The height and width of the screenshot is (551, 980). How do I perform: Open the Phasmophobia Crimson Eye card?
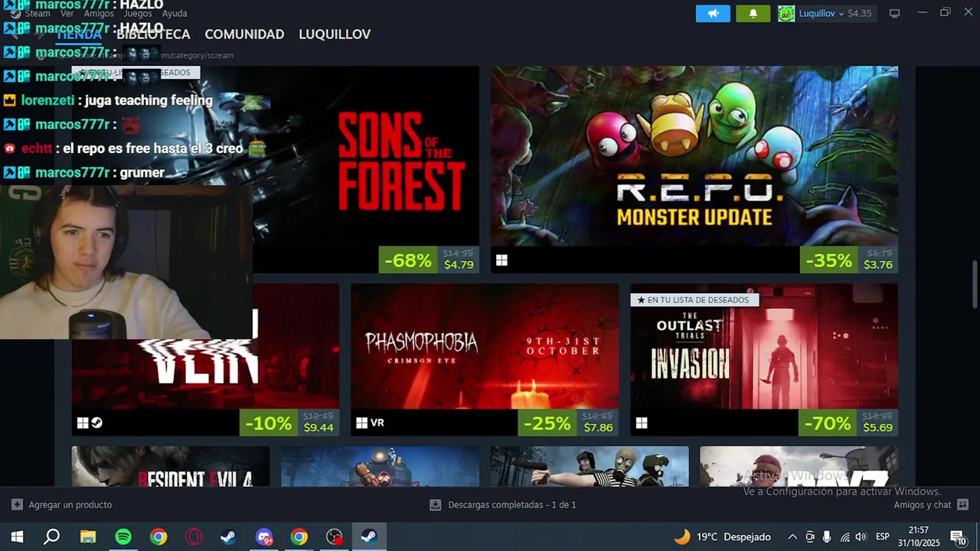coord(485,360)
